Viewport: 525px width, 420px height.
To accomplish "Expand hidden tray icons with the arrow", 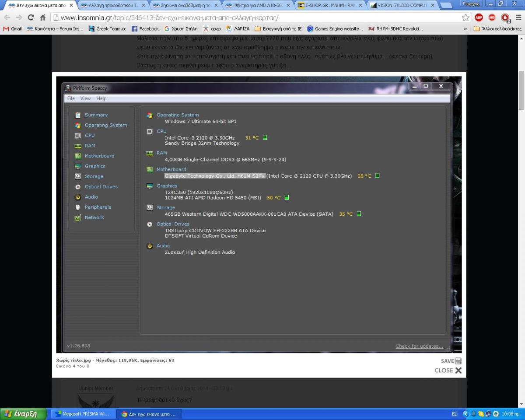I will point(466,414).
